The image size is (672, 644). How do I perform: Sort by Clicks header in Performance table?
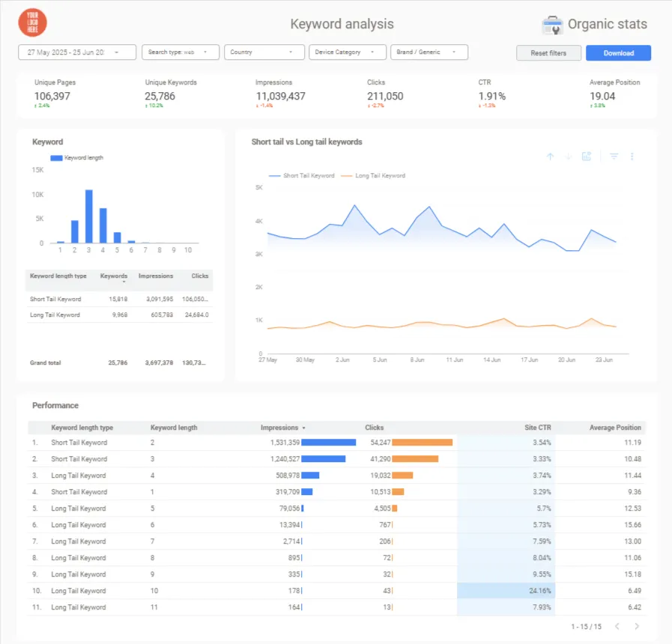pos(374,428)
